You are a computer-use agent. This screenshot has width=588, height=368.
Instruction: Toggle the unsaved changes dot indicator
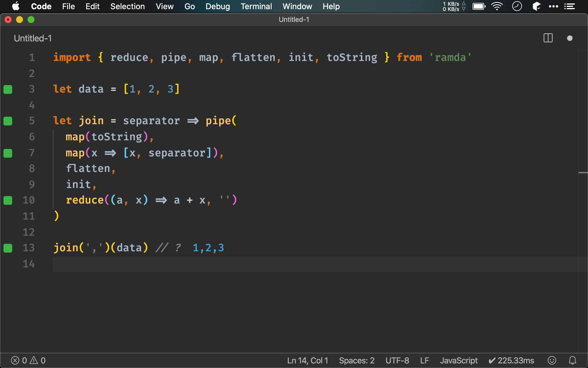570,38
